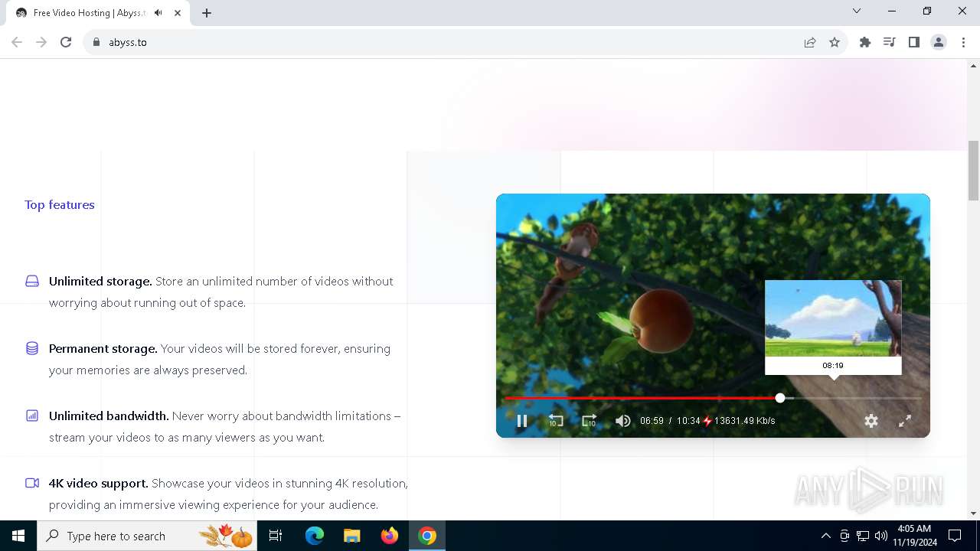Open Chrome profile avatar

click(939, 42)
